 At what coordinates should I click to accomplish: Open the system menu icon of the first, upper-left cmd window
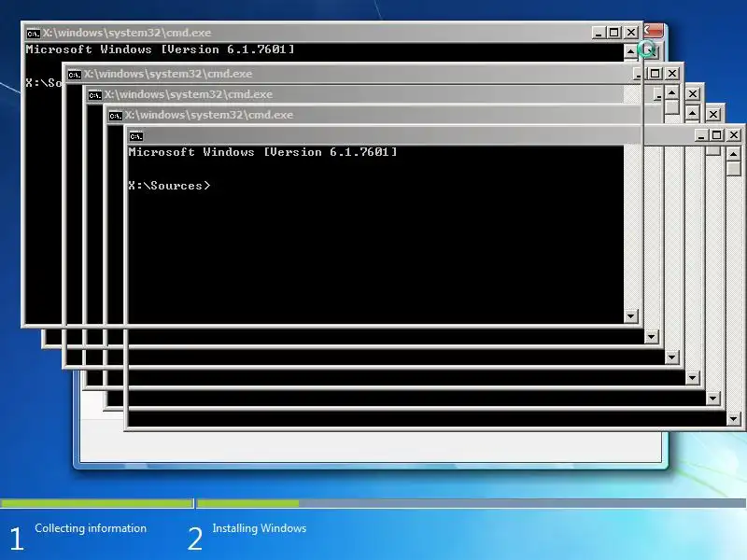pyautogui.click(x=33, y=34)
